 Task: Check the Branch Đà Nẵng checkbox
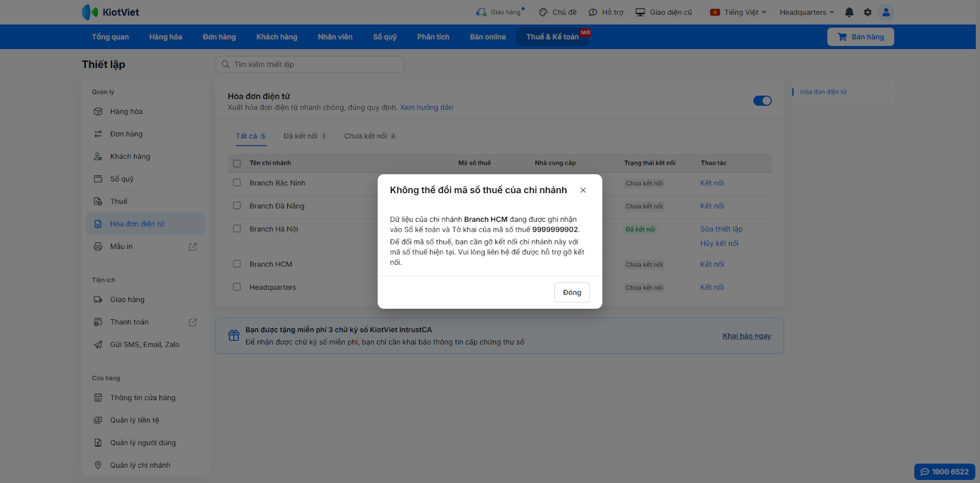click(237, 206)
